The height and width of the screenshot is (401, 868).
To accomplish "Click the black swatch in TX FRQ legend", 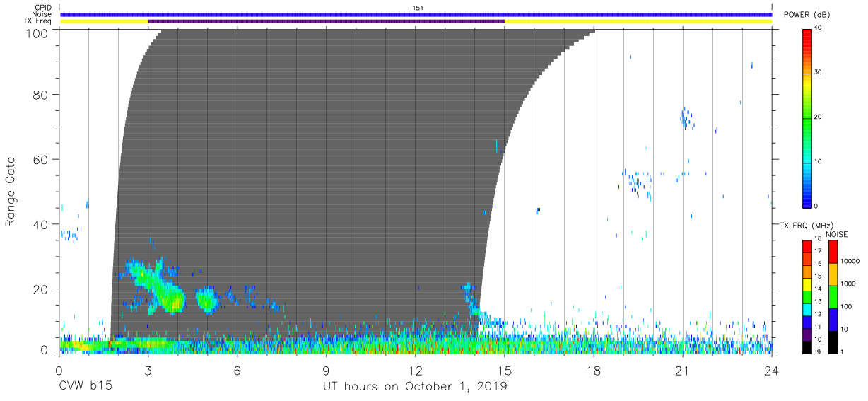I will click(807, 347).
